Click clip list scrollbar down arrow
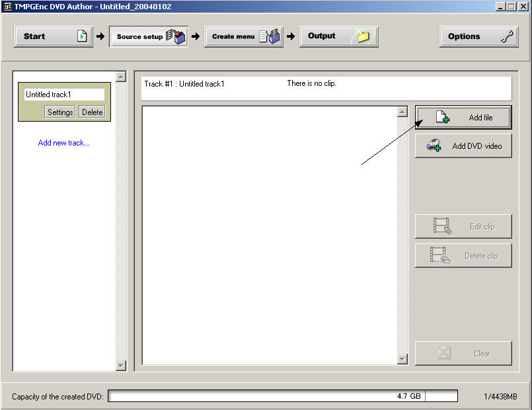The height and width of the screenshot is (410, 532). coord(402,358)
